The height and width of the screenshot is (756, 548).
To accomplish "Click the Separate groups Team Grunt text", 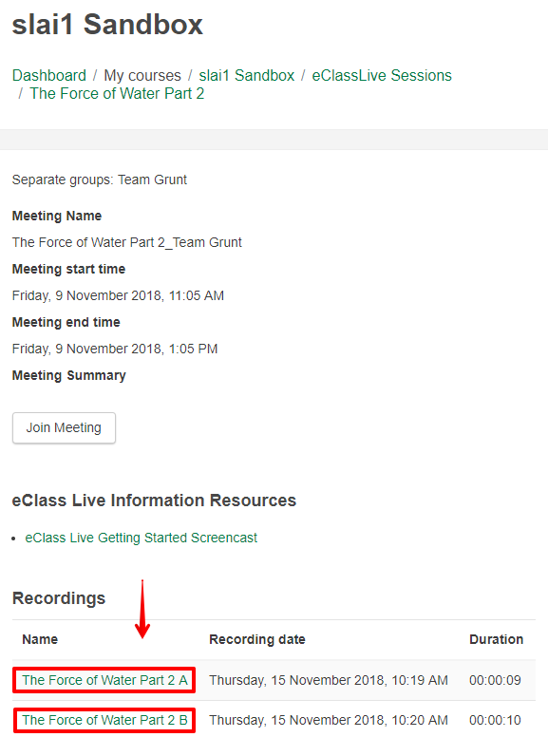I will [100, 180].
